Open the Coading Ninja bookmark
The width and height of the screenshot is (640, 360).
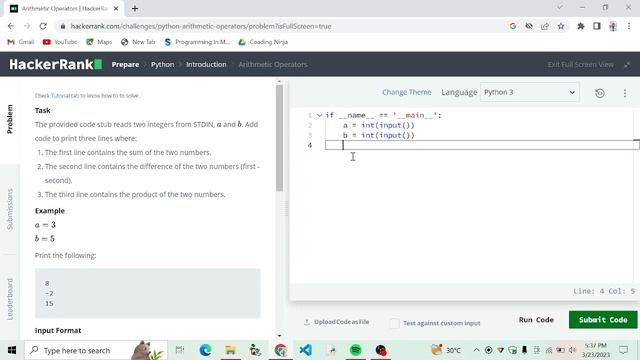pos(263,42)
